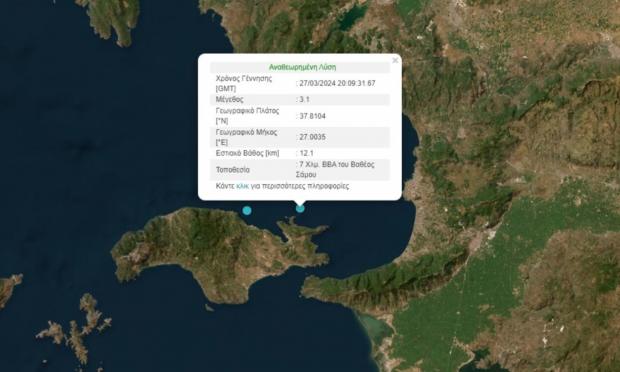
Task: Click the focal depth value 12.1
Action: tap(306, 153)
